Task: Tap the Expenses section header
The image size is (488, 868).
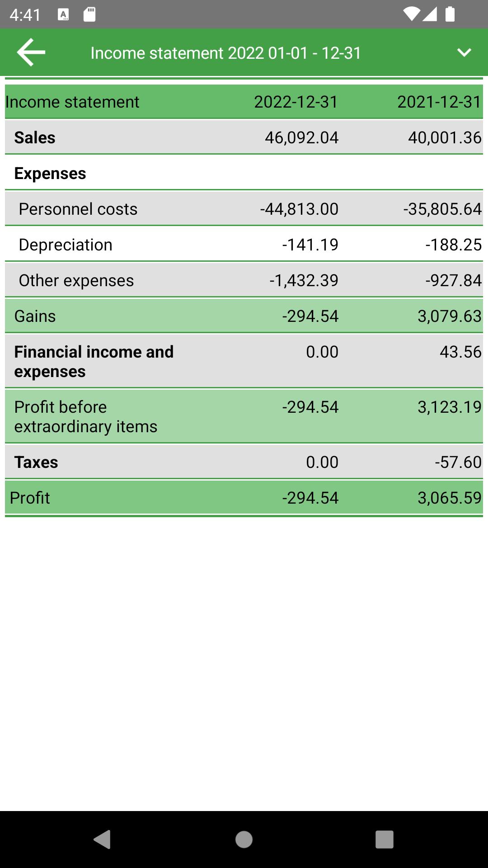Action: pyautogui.click(x=50, y=174)
